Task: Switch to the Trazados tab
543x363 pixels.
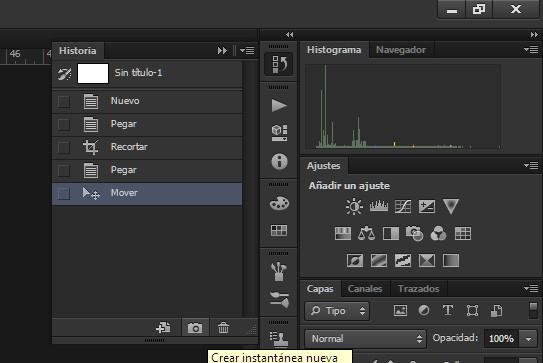Action: [418, 289]
